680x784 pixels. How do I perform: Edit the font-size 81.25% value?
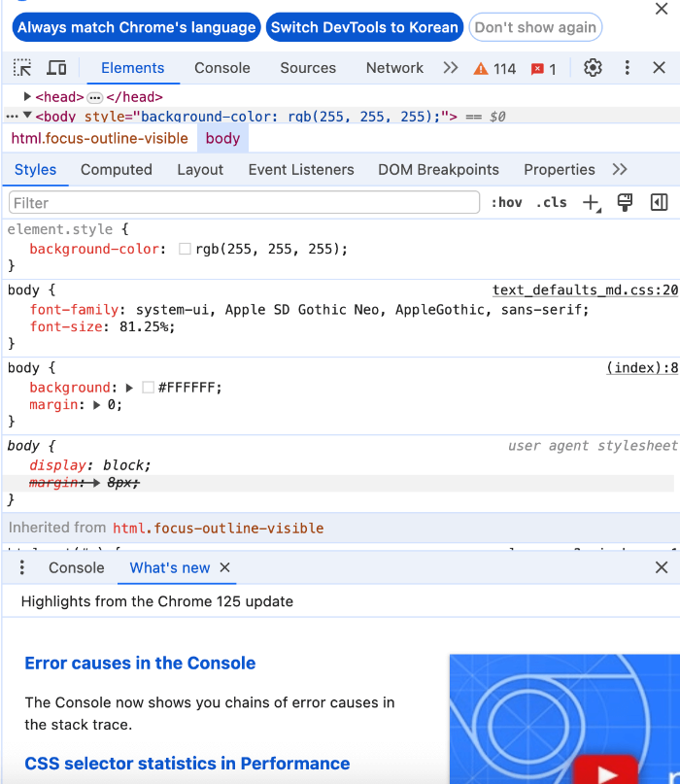click(144, 326)
